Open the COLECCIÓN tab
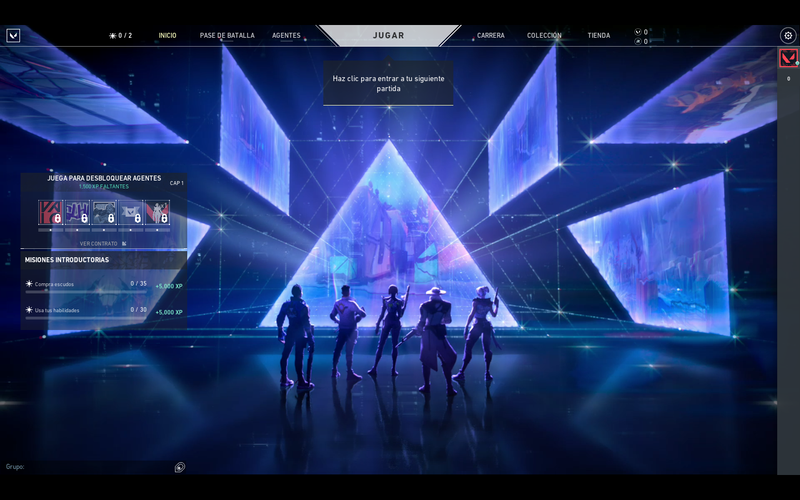 pos(544,36)
